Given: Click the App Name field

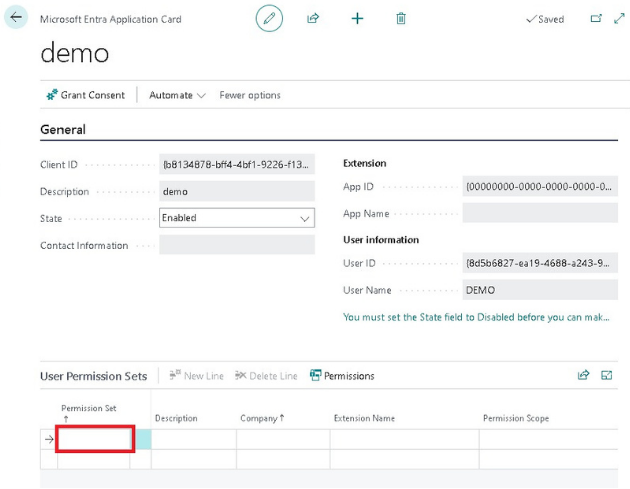Looking at the screenshot, I should click(x=540, y=213).
